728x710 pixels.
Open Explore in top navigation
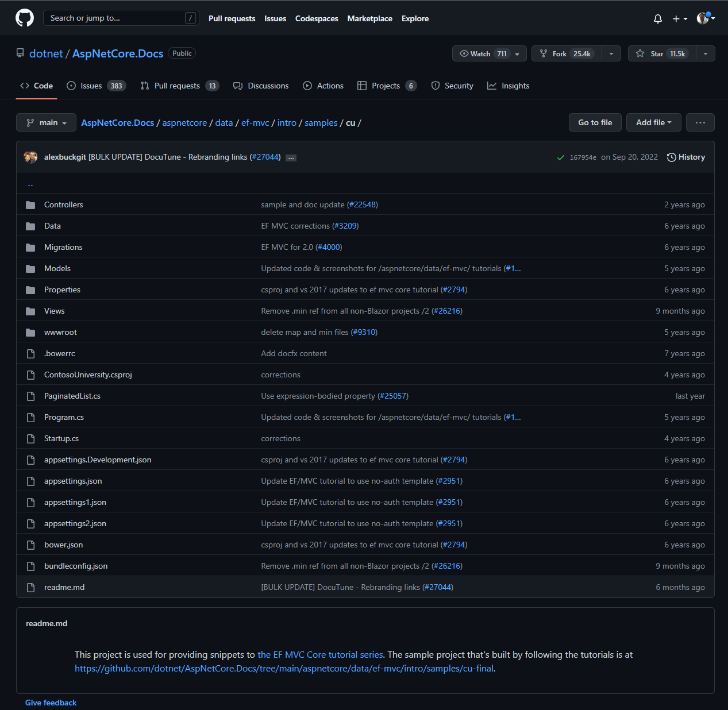415,18
